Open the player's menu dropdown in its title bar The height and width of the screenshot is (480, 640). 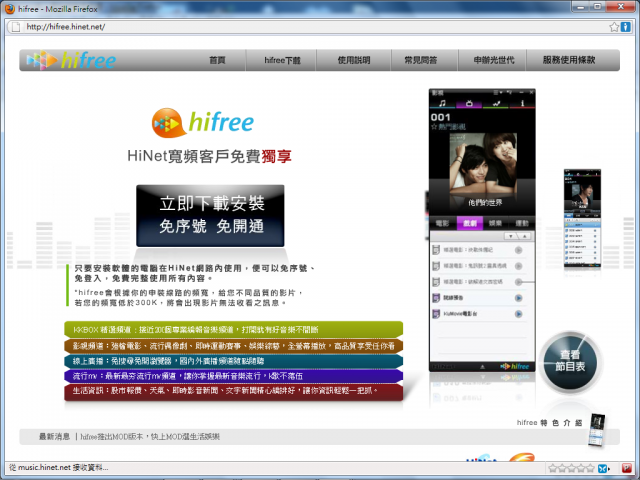[497, 93]
